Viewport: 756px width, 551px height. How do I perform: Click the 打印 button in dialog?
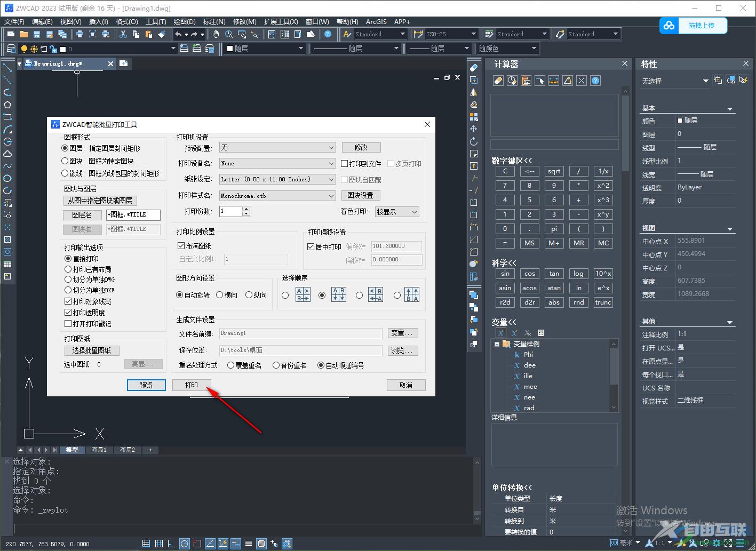(192, 385)
